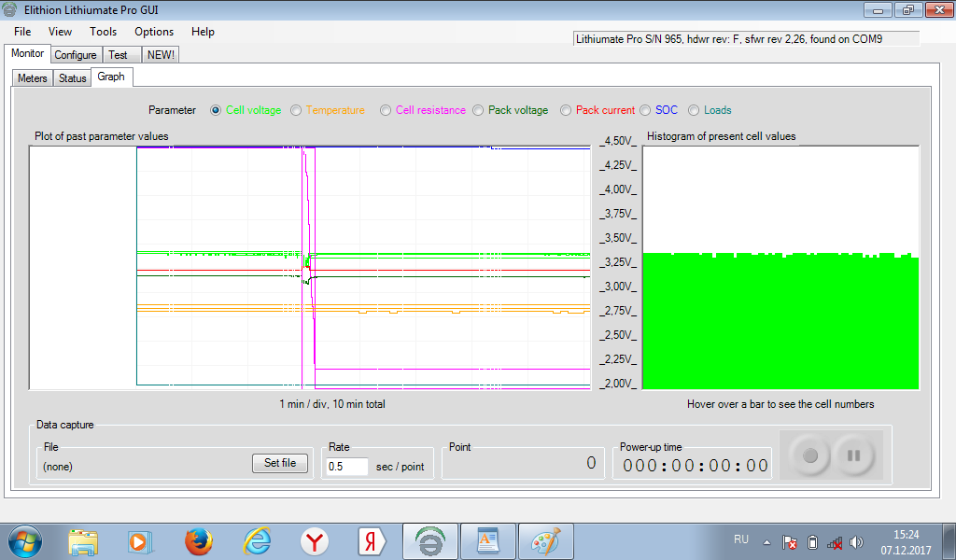Click the Action Center flag tray icon
Viewport: 956px width, 560px height.
click(x=790, y=541)
